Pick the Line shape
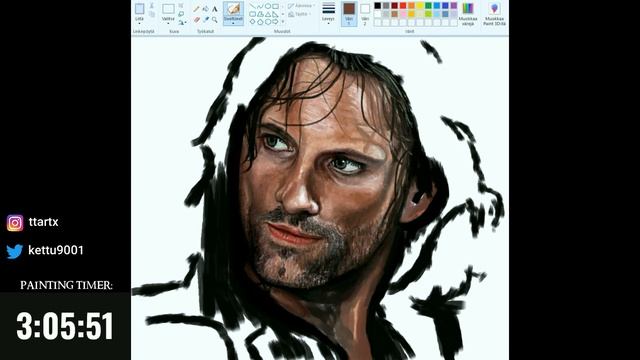This screenshot has height=360, width=640. (253, 6)
